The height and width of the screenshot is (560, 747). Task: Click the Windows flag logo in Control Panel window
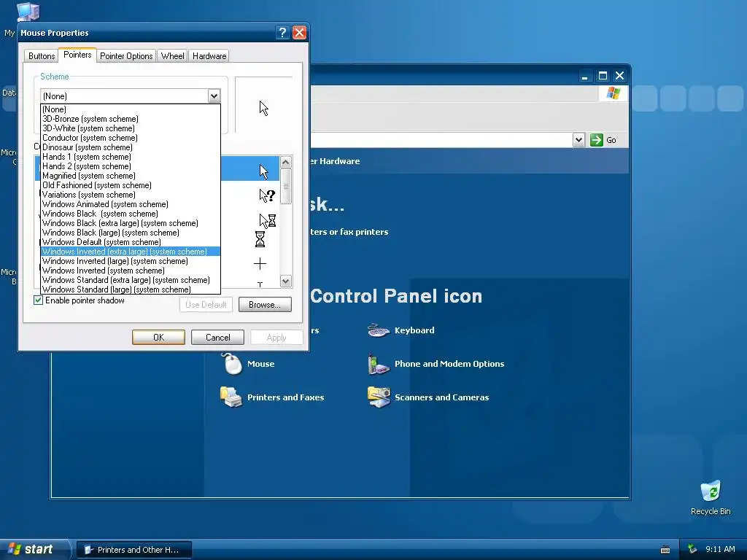tap(613, 93)
